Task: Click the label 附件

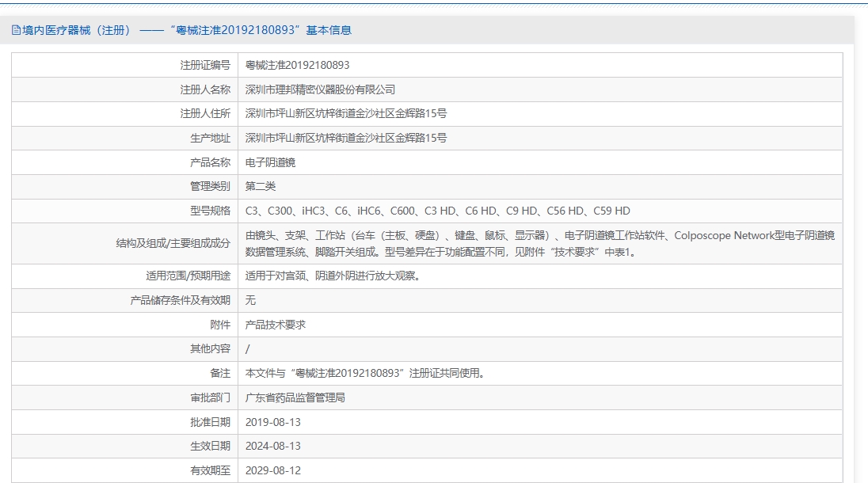Action: pyautogui.click(x=219, y=325)
